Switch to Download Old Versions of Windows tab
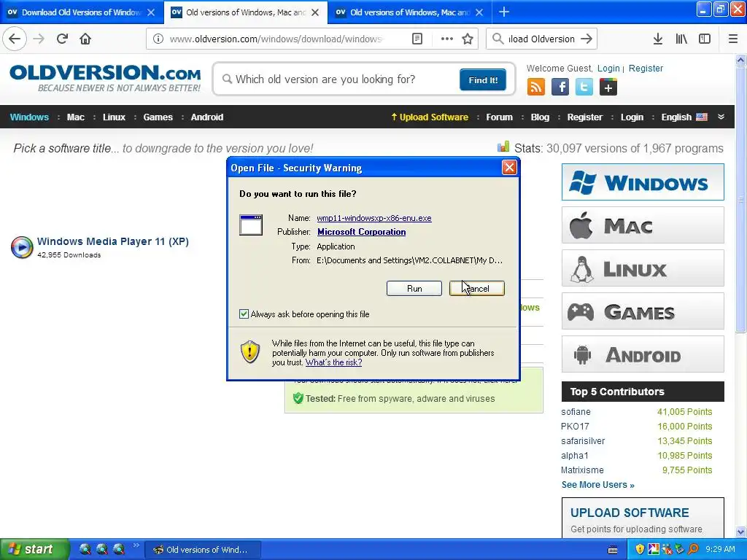This screenshot has width=747, height=560. pos(82,12)
